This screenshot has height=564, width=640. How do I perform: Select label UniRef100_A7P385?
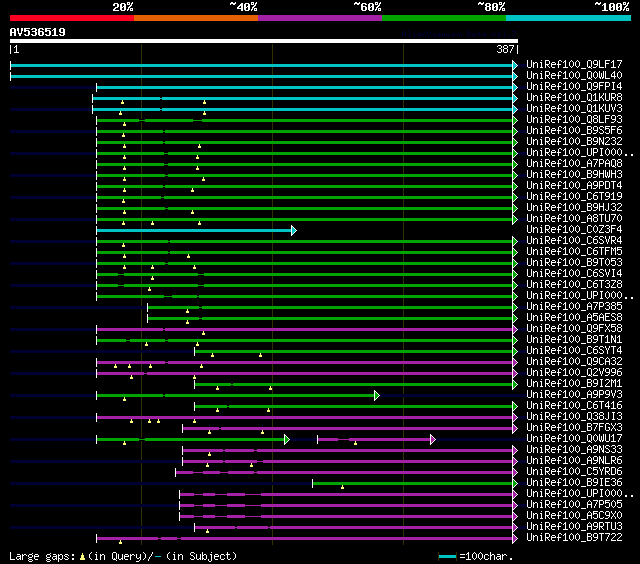point(574,307)
